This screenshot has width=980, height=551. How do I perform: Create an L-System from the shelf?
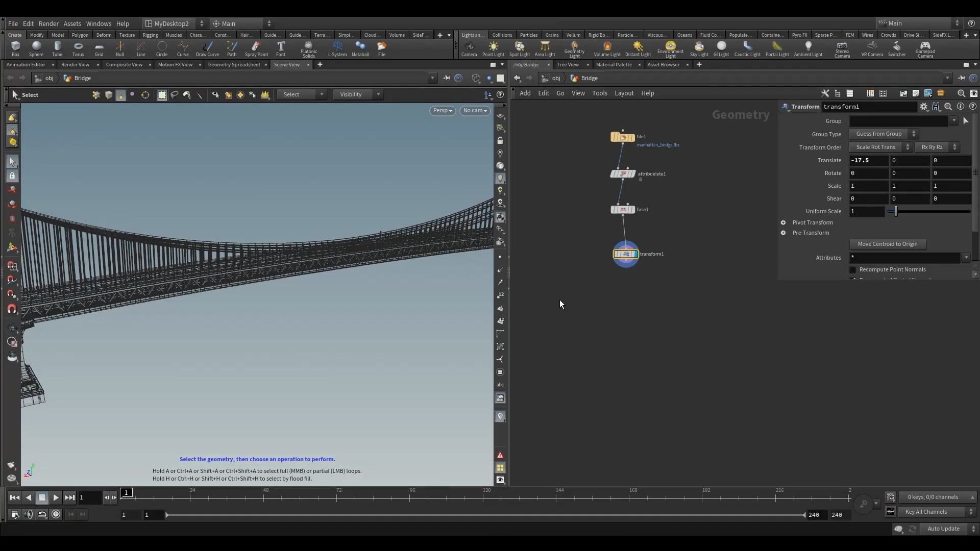[337, 49]
